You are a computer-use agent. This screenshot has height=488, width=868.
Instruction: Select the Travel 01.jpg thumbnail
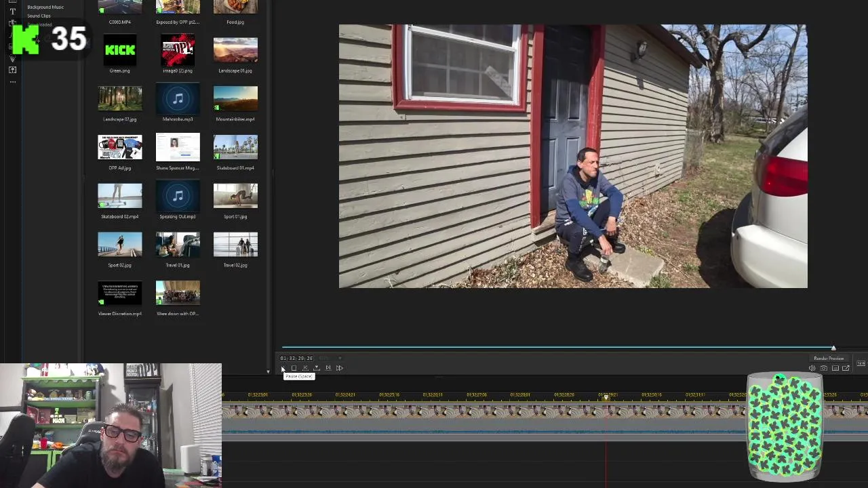pyautogui.click(x=178, y=245)
